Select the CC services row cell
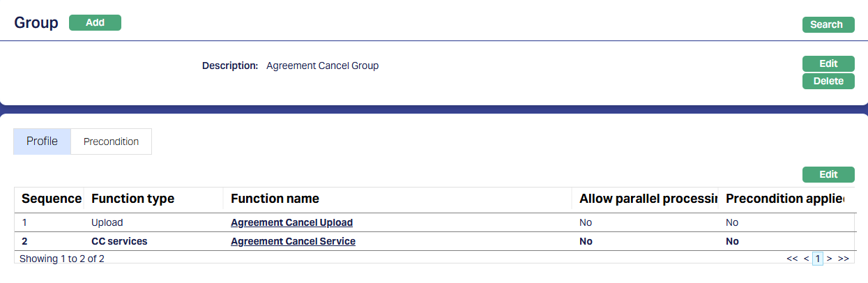Image resolution: width=868 pixels, height=283 pixels. pyautogui.click(x=119, y=241)
